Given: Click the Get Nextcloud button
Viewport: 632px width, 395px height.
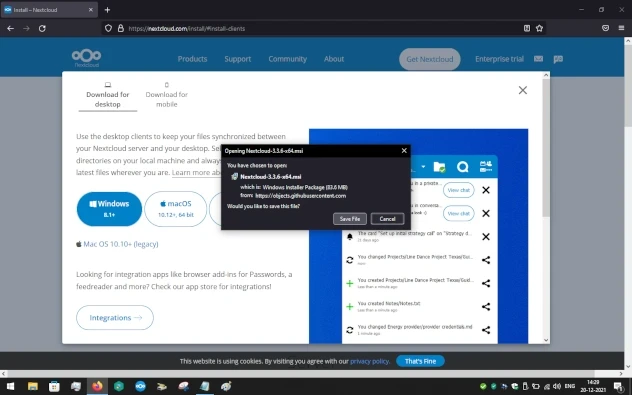Looking at the screenshot, I should pos(430,59).
